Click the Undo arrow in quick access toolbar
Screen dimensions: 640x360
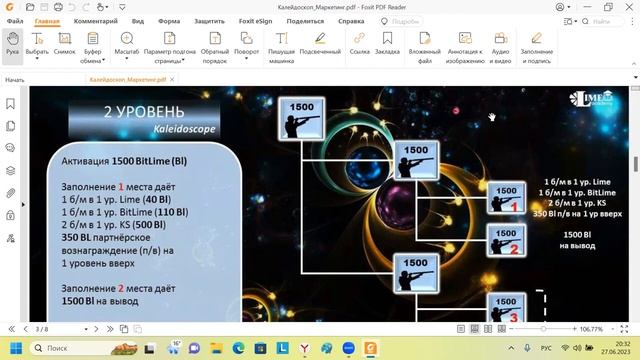tap(72, 7)
